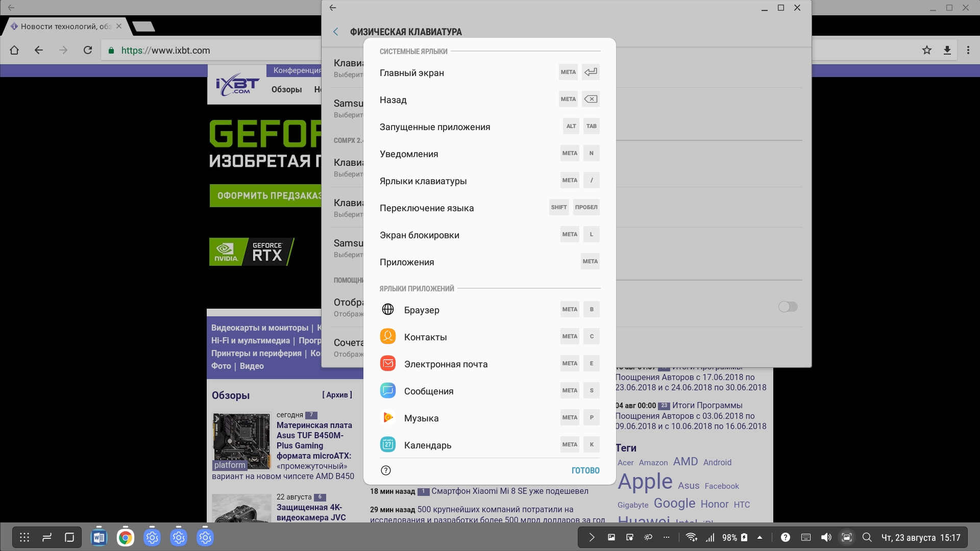Expand hidden status icons with up arrow

(759, 537)
